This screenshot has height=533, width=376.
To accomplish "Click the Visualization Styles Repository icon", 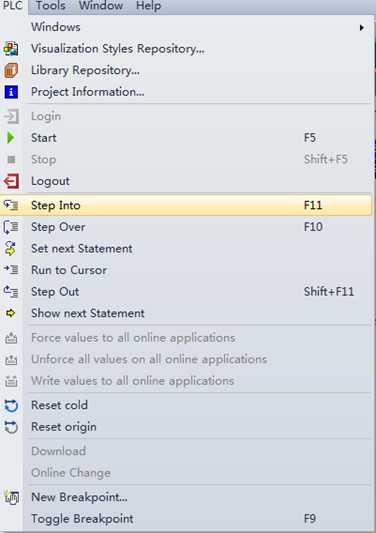I will [11, 49].
